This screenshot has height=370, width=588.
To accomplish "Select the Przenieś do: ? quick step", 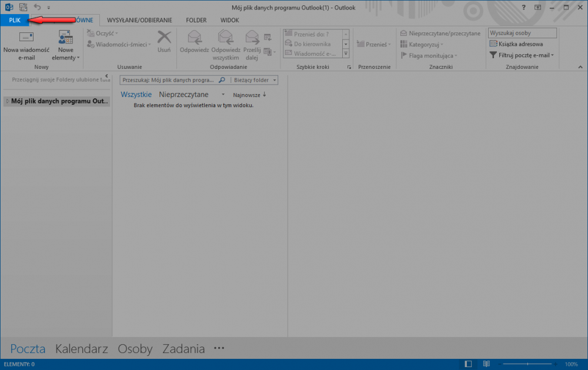I will coord(312,34).
